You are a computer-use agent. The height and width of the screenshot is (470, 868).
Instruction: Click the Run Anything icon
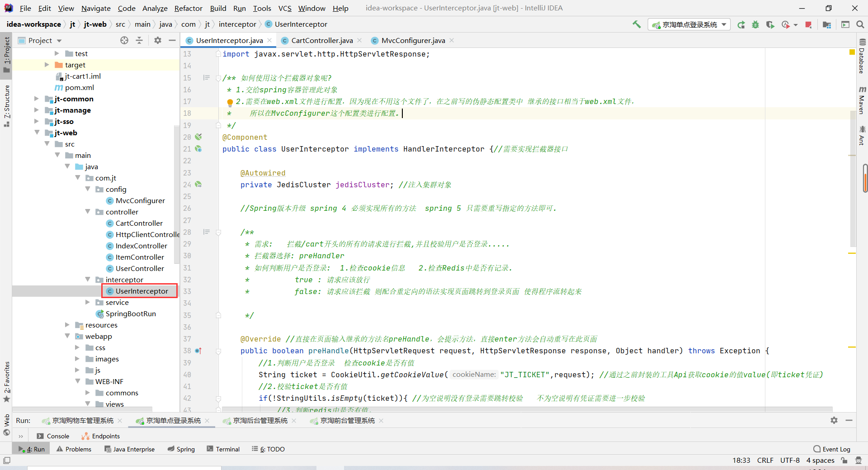coord(845,25)
